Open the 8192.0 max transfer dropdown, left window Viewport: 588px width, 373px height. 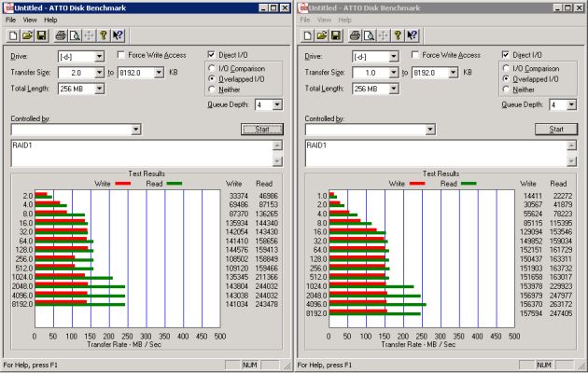coord(159,73)
